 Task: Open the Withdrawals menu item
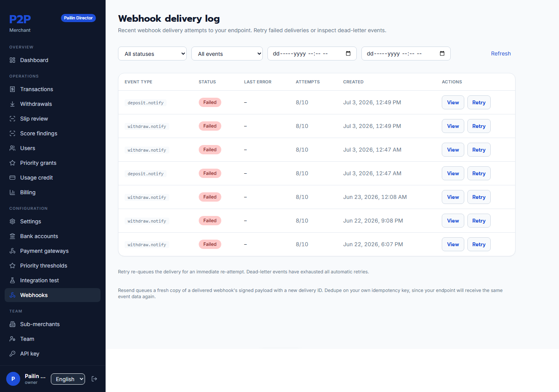[x=52, y=104]
